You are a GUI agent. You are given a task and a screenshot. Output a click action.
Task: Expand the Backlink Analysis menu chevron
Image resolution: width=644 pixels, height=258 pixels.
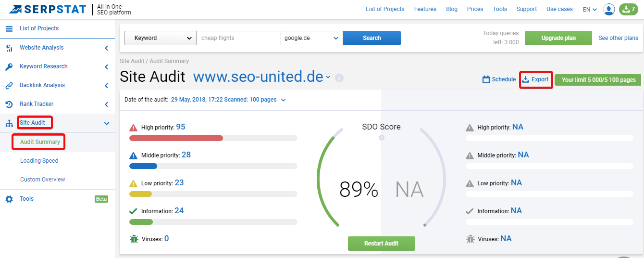tap(106, 85)
